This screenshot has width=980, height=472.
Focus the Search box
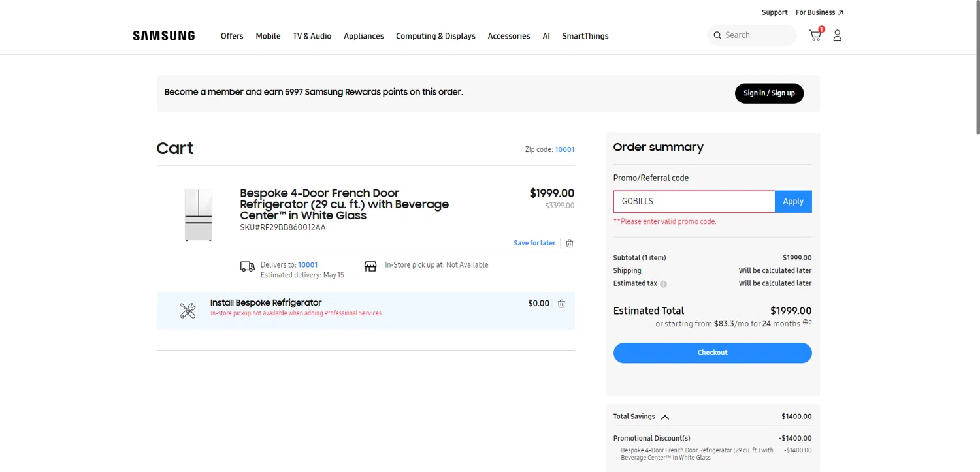(751, 35)
